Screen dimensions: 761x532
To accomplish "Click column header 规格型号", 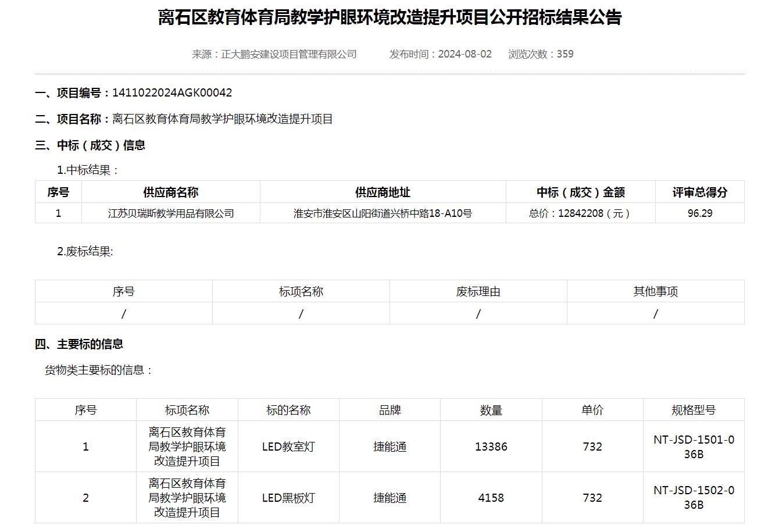I will click(694, 410).
